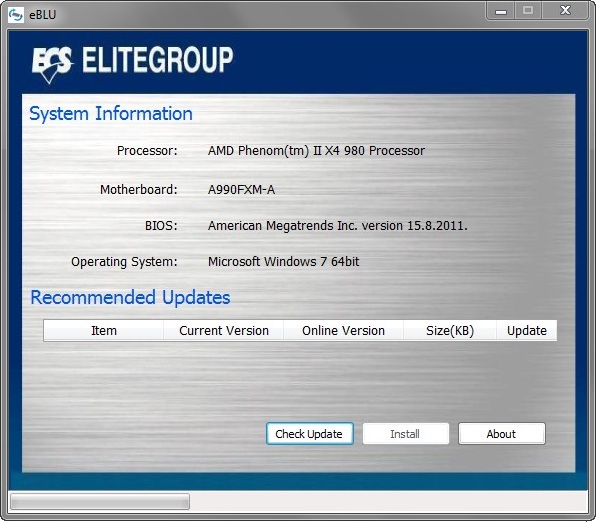Click the AMD Phenom processor text
Image resolution: width=596 pixels, height=522 pixels.
tap(316, 151)
